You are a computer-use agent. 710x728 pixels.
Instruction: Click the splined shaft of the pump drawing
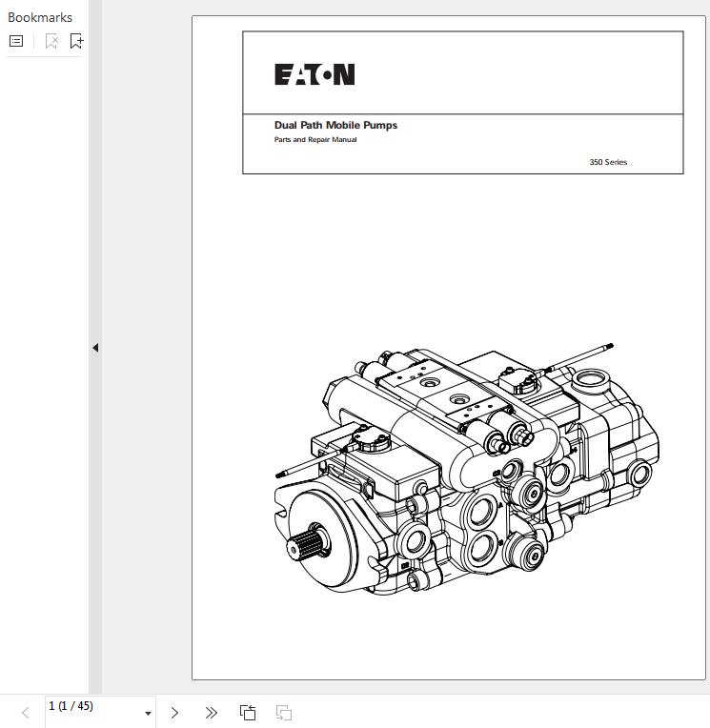(x=307, y=546)
